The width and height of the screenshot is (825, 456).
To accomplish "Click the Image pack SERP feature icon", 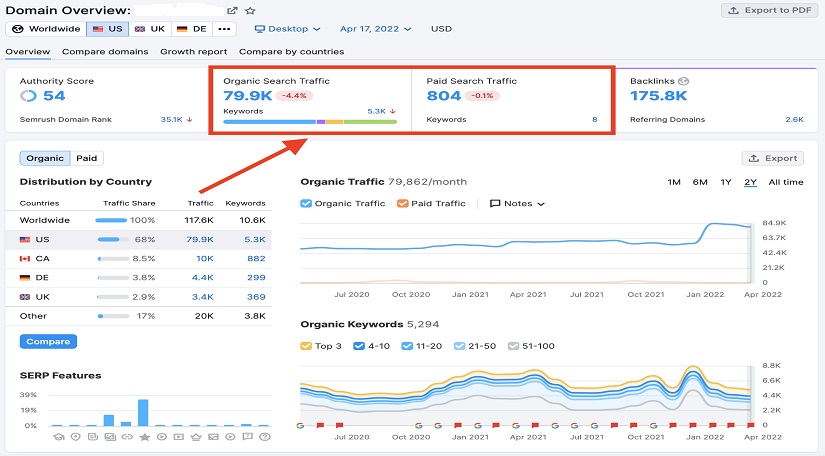I will (110, 437).
